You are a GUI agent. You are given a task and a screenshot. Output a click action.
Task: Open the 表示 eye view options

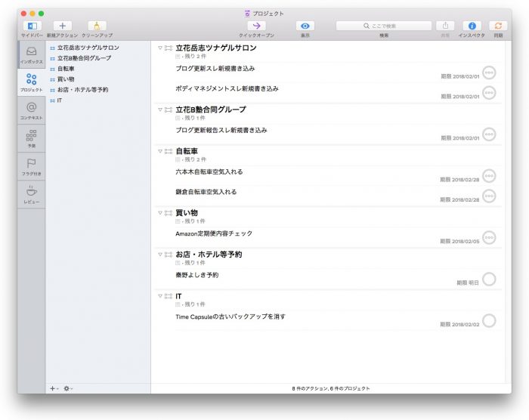[x=305, y=26]
